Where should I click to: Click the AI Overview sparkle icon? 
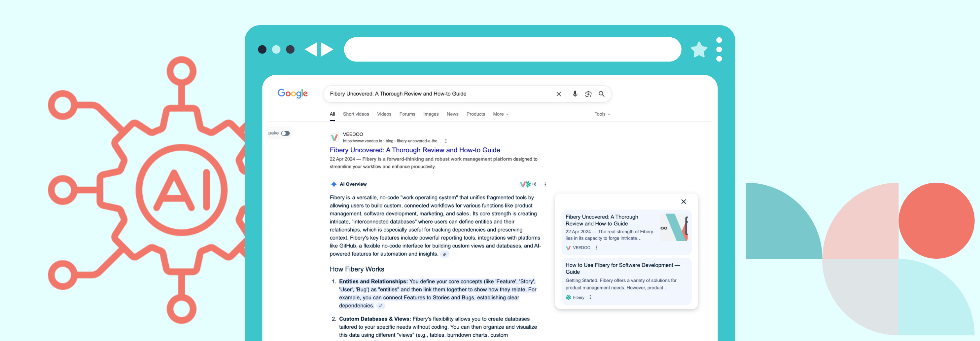pos(334,184)
